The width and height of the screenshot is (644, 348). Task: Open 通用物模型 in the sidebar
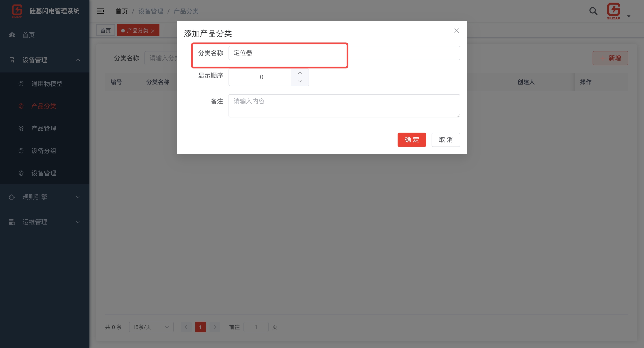tap(47, 84)
